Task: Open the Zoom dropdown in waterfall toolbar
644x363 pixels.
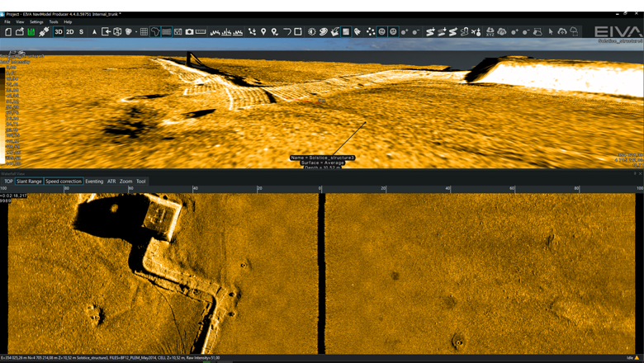Action: click(x=125, y=181)
